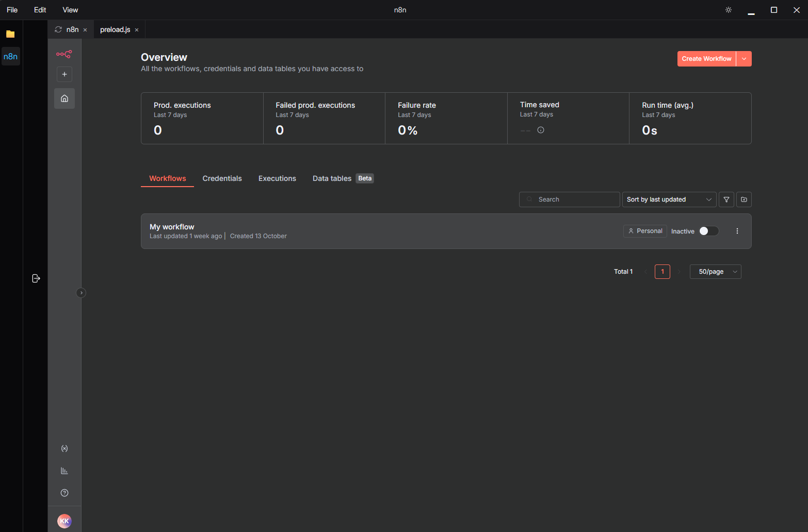The image size is (808, 532).
Task: Open the variables icon in sidebar
Action: [64, 448]
